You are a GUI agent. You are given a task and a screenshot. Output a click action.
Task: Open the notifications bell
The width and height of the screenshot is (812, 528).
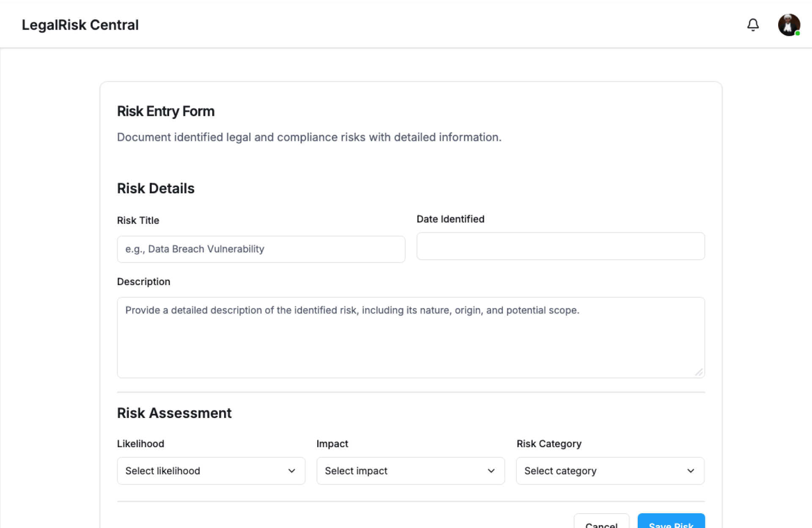pos(753,25)
